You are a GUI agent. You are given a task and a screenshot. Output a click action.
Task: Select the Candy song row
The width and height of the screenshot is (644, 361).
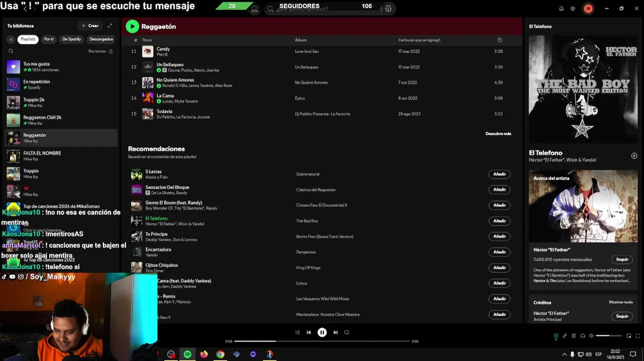click(x=321, y=51)
